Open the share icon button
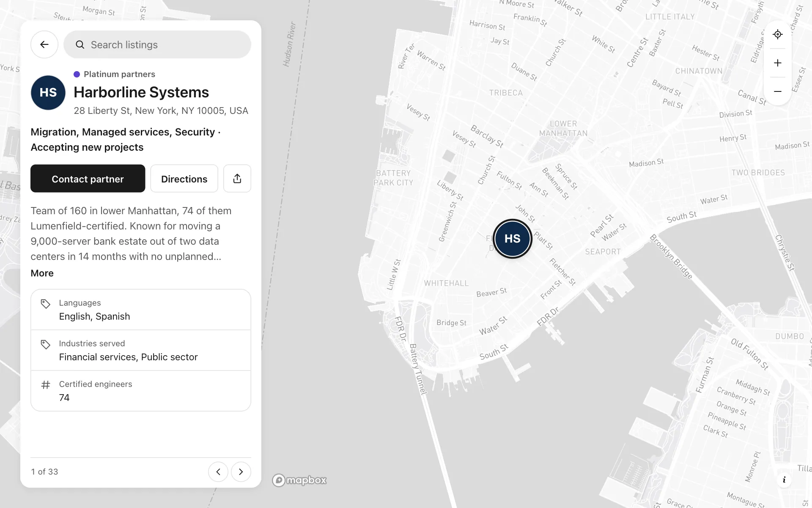Image resolution: width=812 pixels, height=508 pixels. tap(237, 179)
